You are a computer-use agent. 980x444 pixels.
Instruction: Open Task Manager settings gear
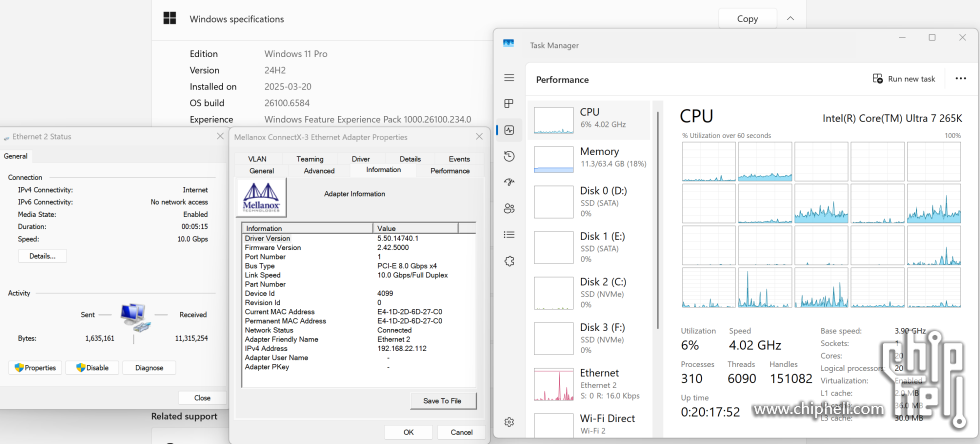point(509,422)
